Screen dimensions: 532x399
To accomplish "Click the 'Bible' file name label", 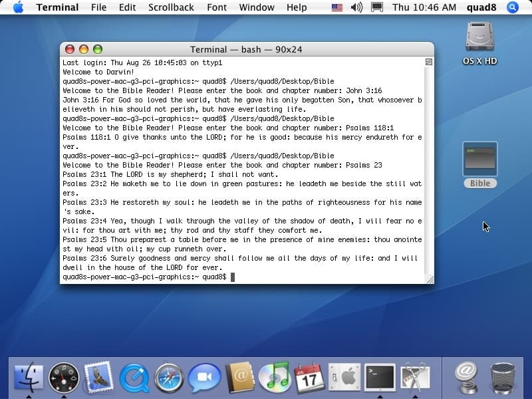I will pyautogui.click(x=480, y=184).
